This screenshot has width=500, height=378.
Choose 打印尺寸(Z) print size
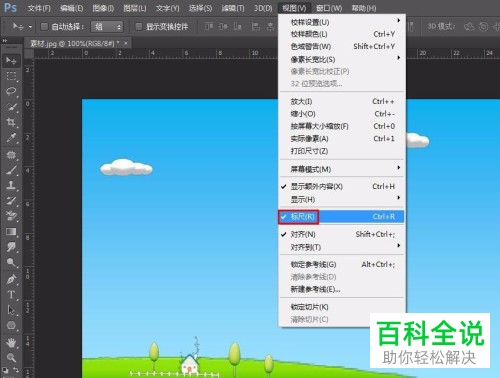(x=342, y=151)
